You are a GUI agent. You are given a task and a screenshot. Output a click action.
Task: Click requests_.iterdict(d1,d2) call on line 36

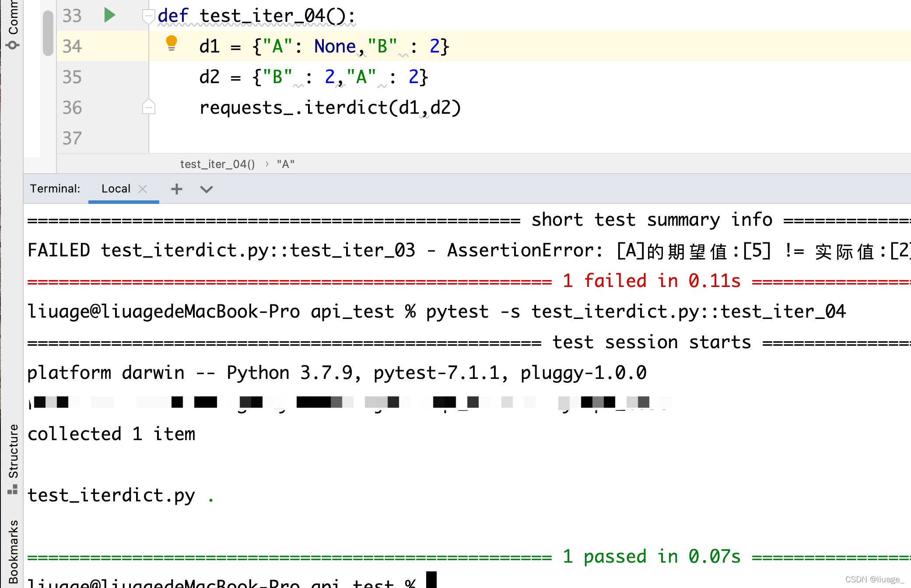coord(330,108)
